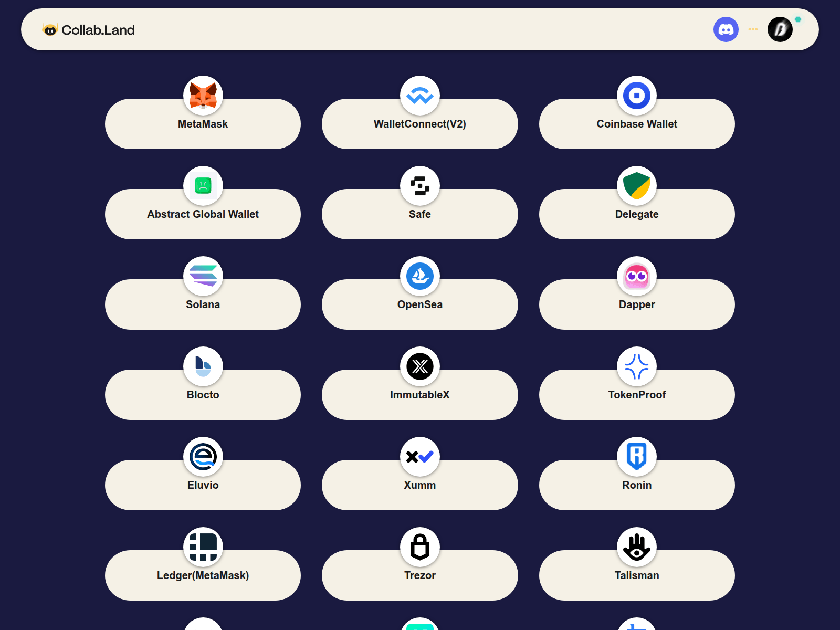This screenshot has width=840, height=630.
Task: Click the user profile avatar
Action: tap(780, 29)
